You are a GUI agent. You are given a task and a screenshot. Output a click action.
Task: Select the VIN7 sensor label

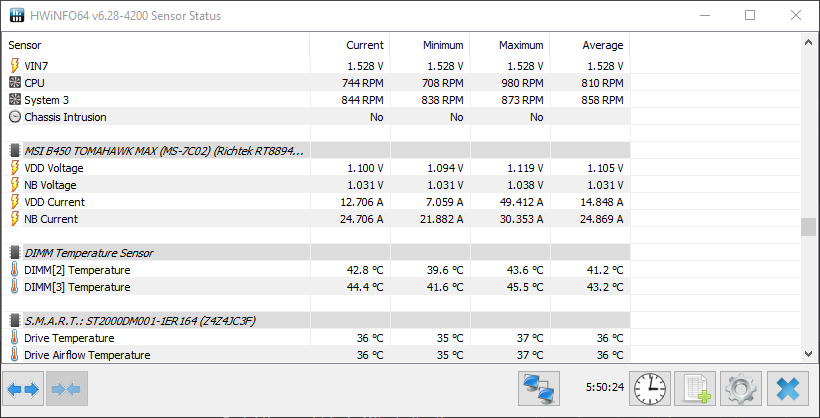(x=36, y=66)
